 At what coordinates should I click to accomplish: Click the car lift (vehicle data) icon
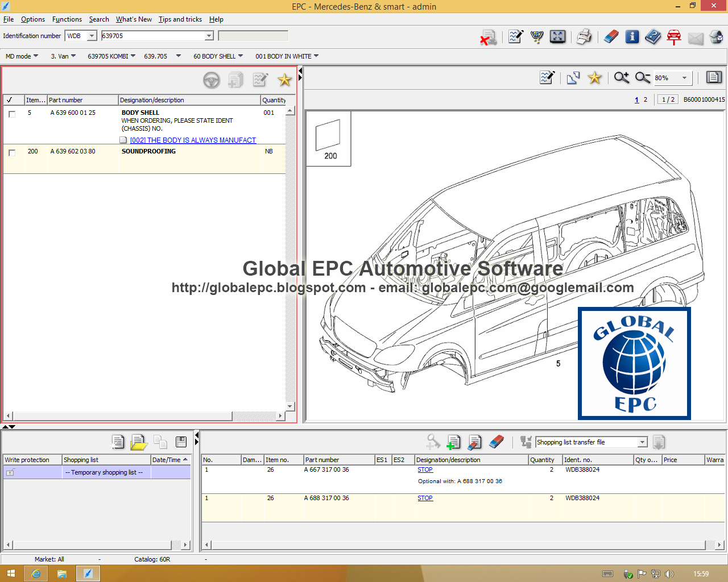tap(674, 36)
